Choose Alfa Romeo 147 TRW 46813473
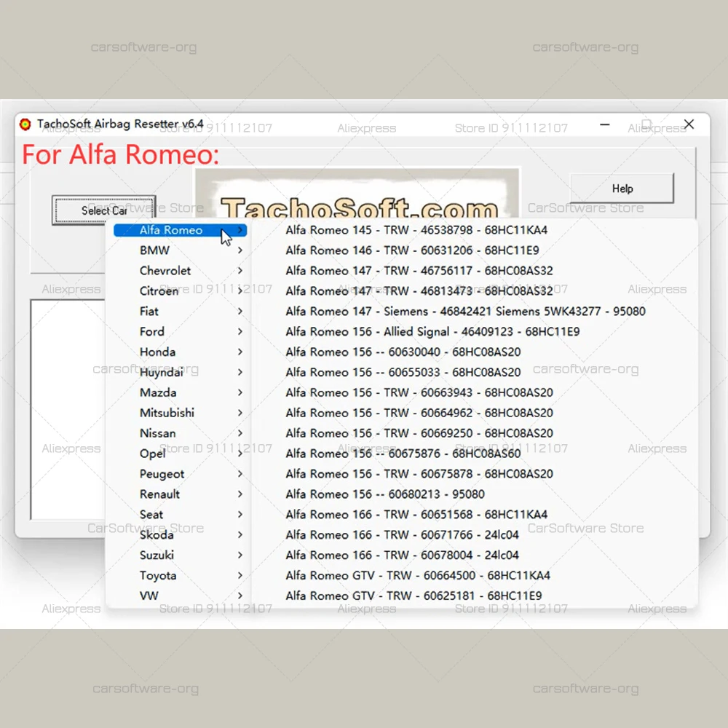 [419, 291]
